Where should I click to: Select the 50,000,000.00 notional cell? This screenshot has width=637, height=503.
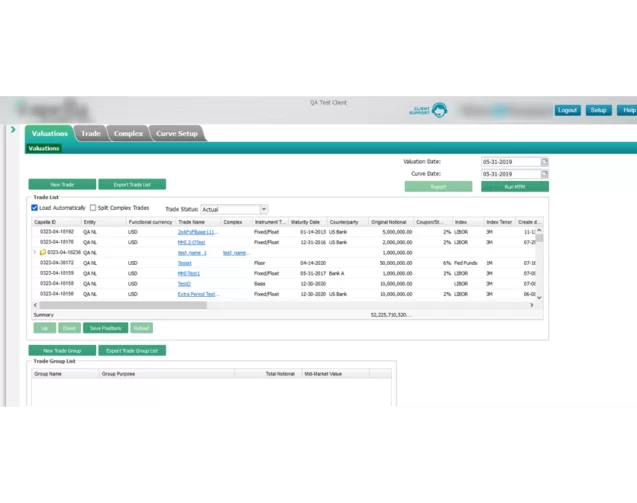pyautogui.click(x=396, y=263)
